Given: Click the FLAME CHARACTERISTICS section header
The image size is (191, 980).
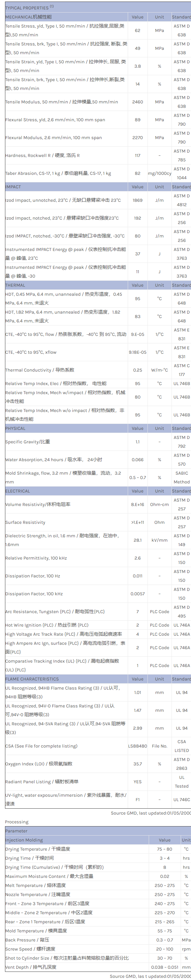Looking at the screenshot, I should pos(32,679).
